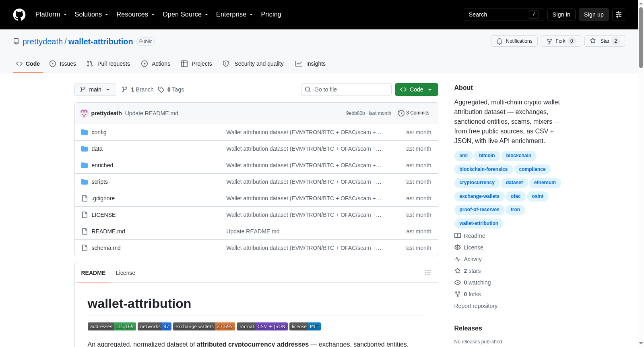Open the blockchain-forensics topic tag
Image resolution: width=644 pixels, height=347 pixels.
(483, 169)
